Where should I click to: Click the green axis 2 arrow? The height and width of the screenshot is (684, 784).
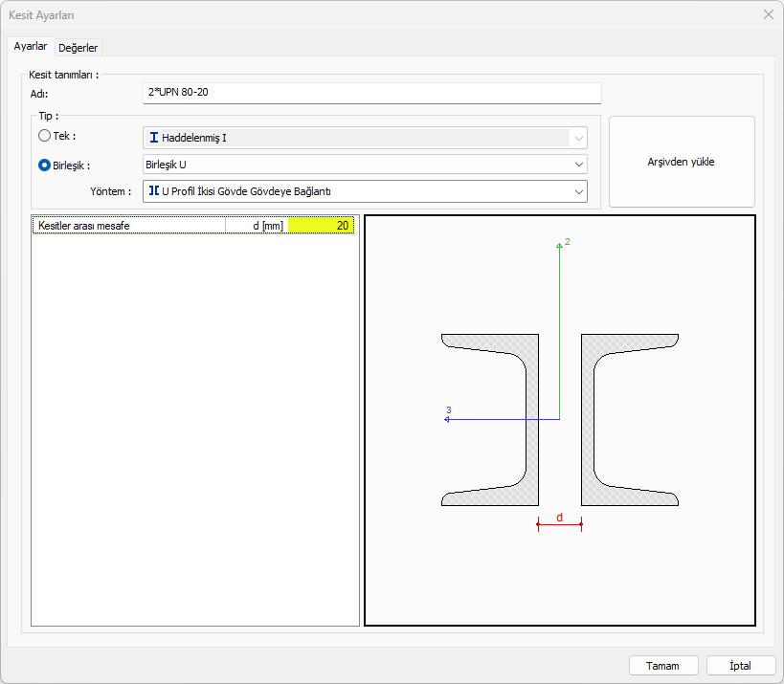click(559, 247)
